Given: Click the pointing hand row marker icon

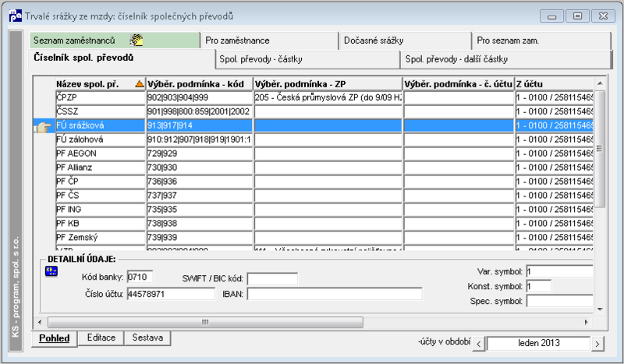Looking at the screenshot, I should pos(43,127).
